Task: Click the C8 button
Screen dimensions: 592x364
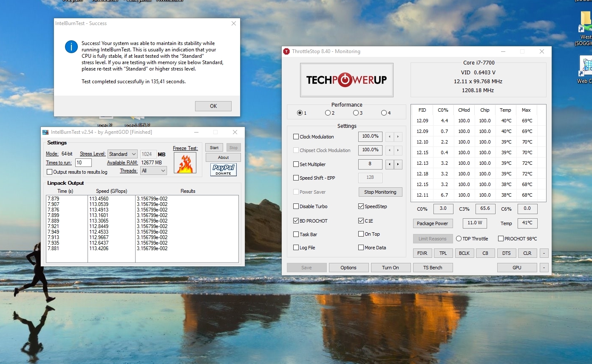Action: coord(485,253)
